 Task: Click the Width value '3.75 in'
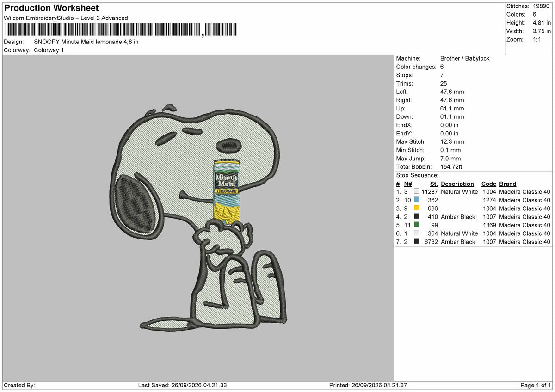[x=542, y=31]
